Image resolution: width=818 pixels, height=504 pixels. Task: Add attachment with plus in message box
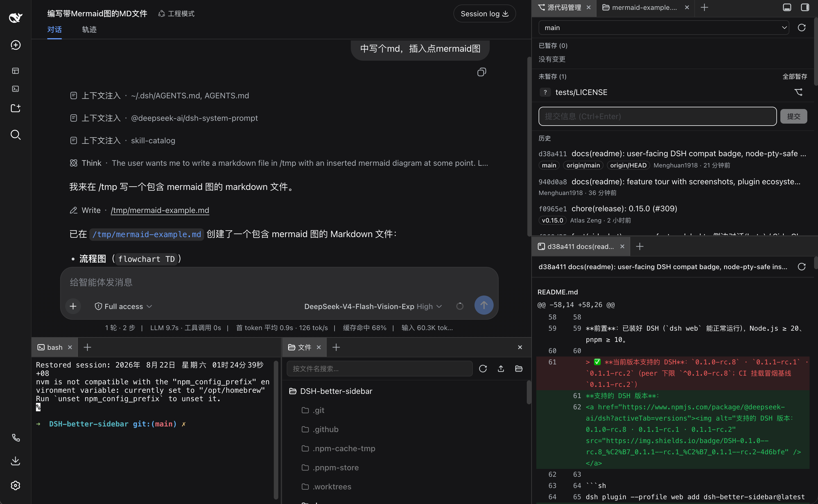pyautogui.click(x=73, y=306)
